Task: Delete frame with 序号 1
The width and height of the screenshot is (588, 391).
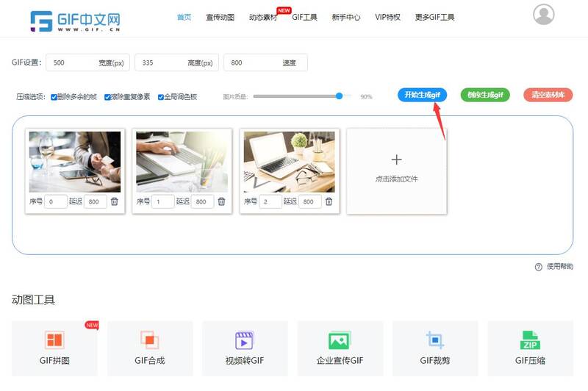Action: pos(222,201)
